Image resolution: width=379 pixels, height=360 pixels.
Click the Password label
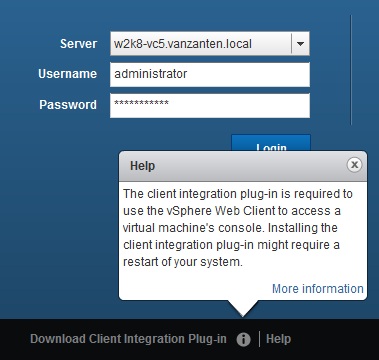(68, 104)
